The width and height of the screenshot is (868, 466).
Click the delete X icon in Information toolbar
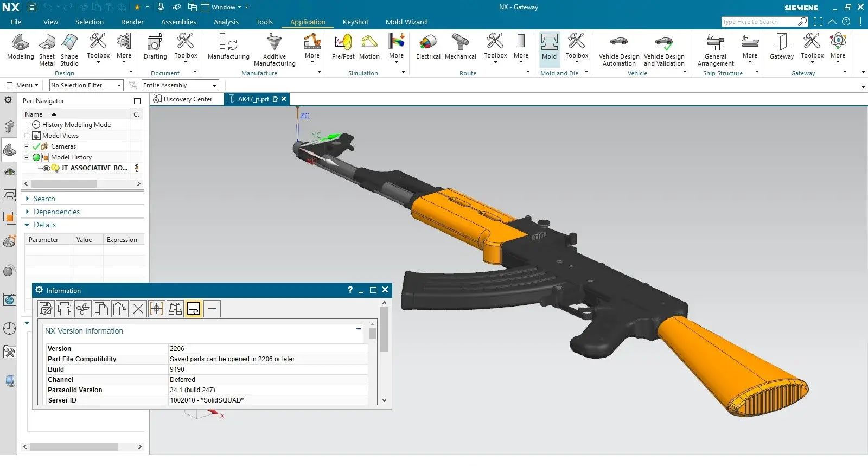coord(138,309)
